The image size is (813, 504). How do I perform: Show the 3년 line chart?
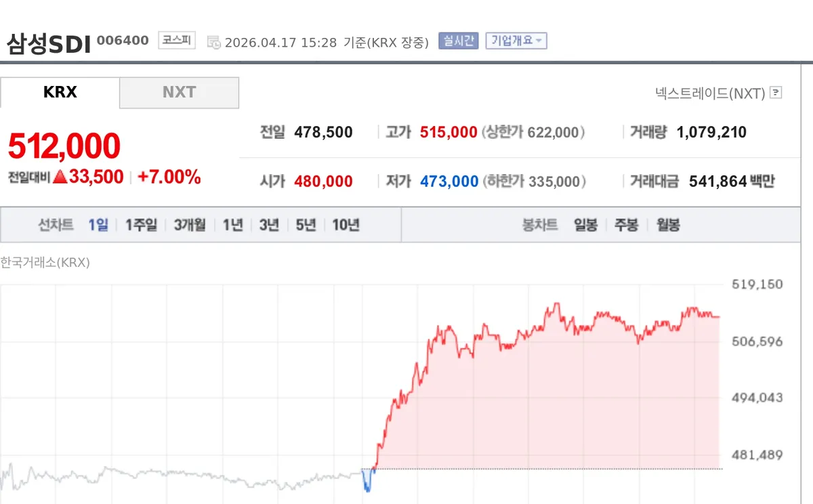269,225
